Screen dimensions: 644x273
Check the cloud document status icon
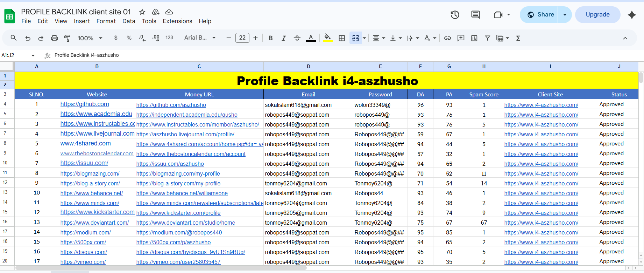coord(169,12)
